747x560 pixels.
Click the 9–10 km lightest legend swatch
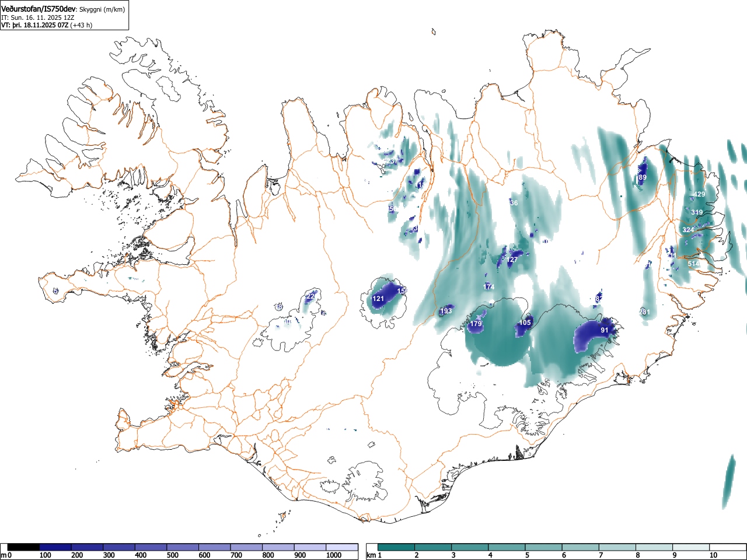pos(691,547)
